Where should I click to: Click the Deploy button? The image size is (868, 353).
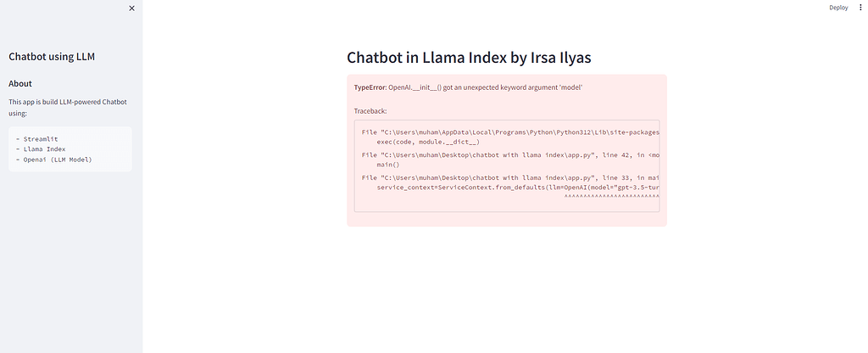pyautogui.click(x=838, y=8)
